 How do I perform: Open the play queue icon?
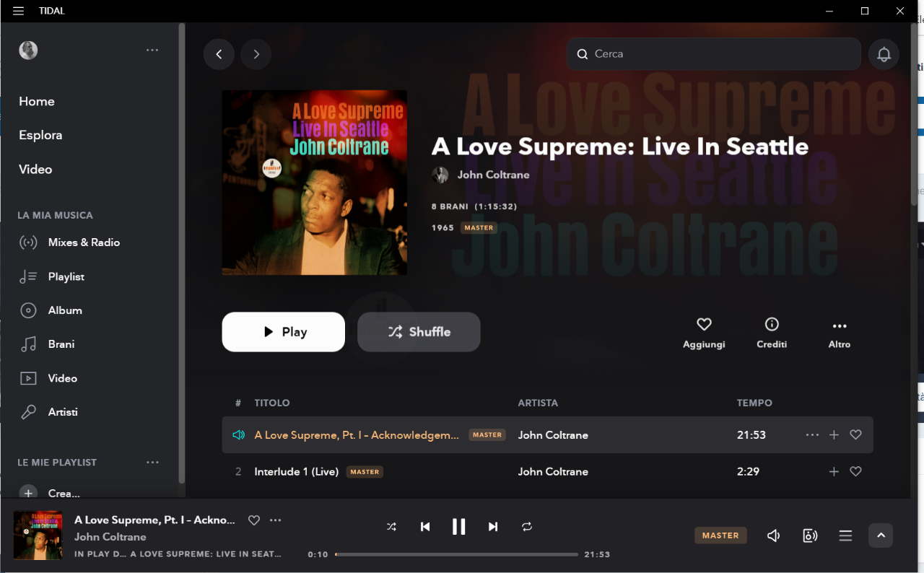845,535
